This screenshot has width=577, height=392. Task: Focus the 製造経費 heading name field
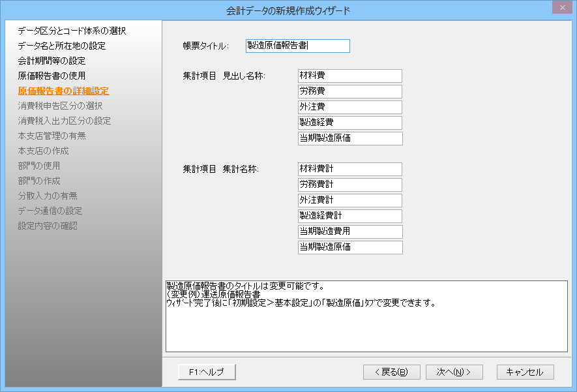click(x=349, y=123)
